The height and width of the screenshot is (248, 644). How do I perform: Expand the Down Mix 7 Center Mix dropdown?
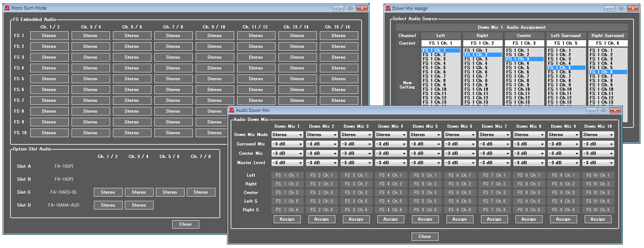(x=494, y=153)
